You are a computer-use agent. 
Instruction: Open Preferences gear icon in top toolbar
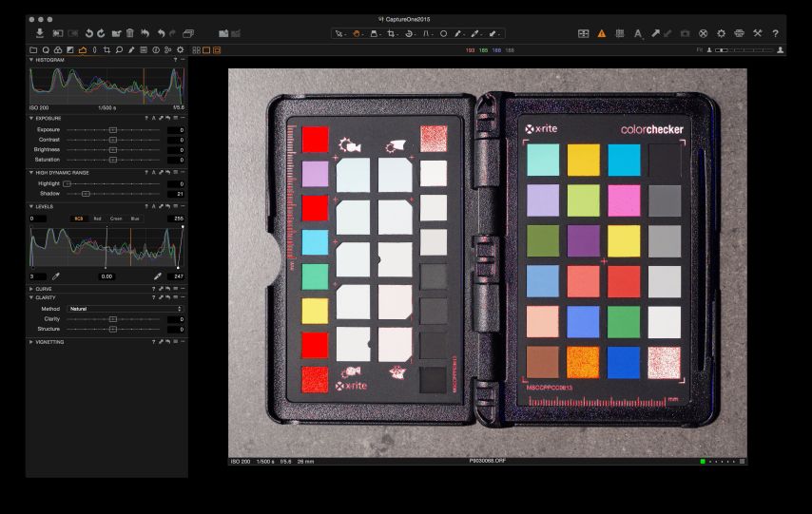click(x=721, y=33)
